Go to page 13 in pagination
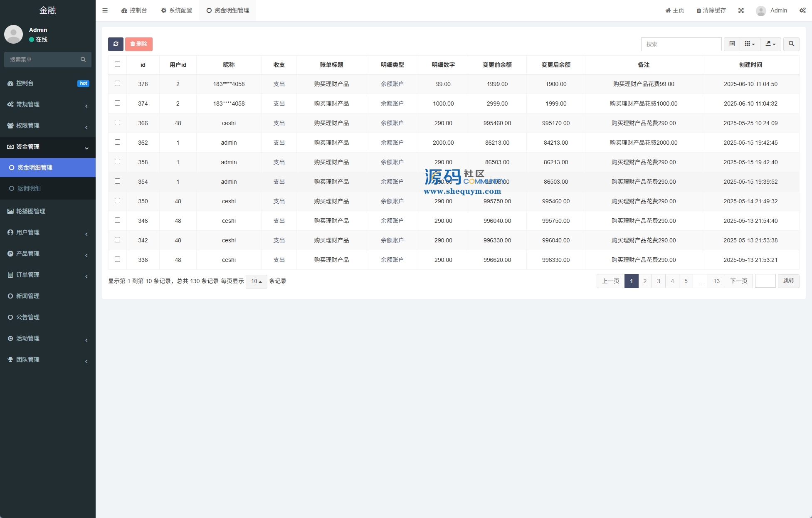The width and height of the screenshot is (812, 518). click(716, 281)
